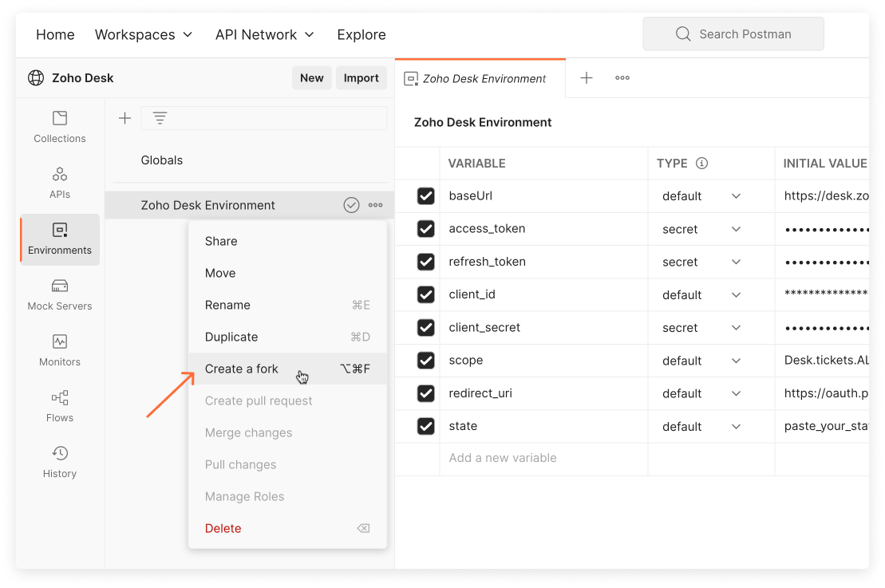Click the plus icon to add environment

click(x=124, y=118)
